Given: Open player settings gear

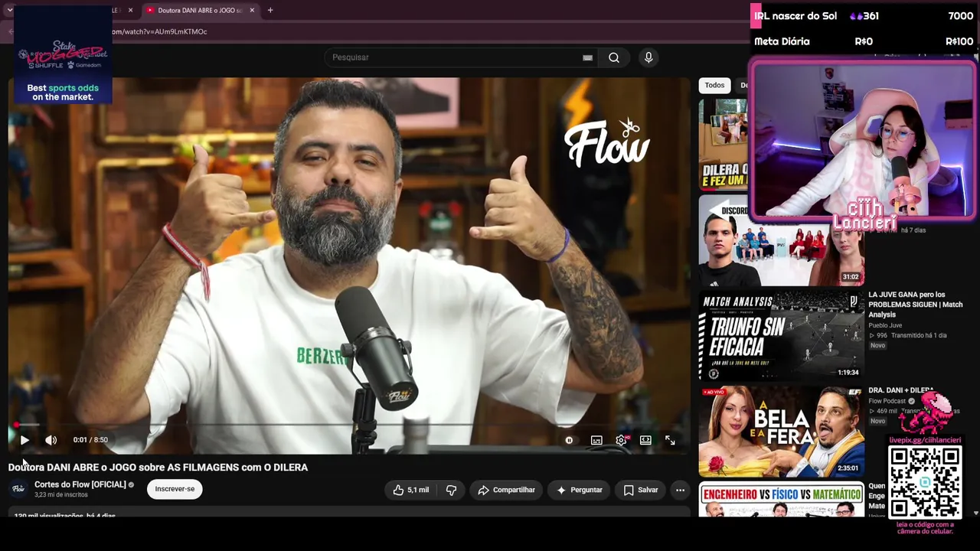Looking at the screenshot, I should coord(621,440).
